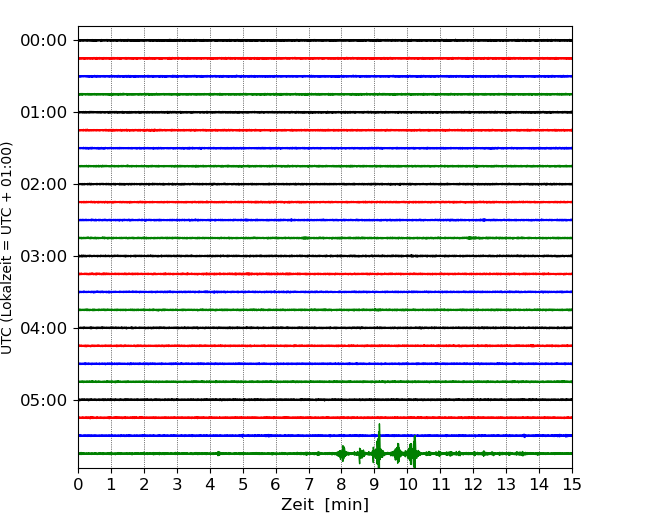Click the x-axis tick label 10
The width and height of the screenshot is (650, 520).
(x=407, y=484)
